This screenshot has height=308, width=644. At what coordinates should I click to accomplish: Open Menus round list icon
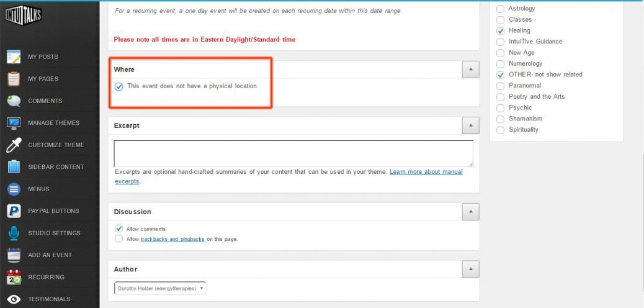point(14,189)
